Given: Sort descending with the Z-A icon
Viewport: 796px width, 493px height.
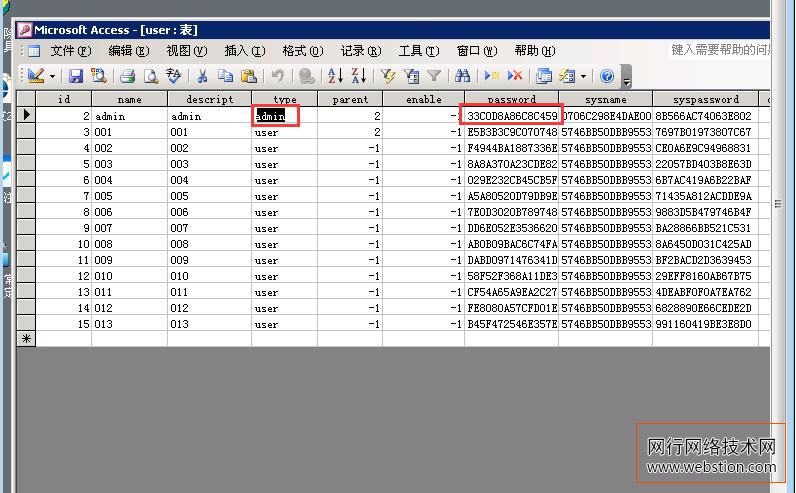Looking at the screenshot, I should [x=358, y=76].
